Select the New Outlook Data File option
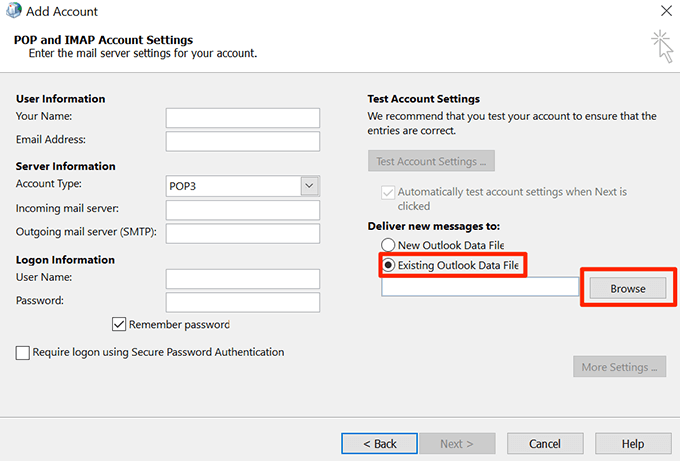 pos(388,245)
